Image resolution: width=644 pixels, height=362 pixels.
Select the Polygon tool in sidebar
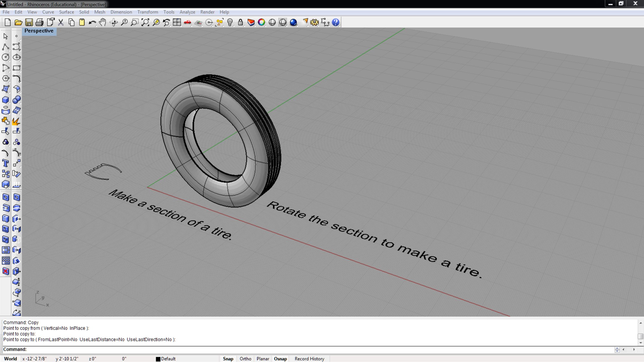point(6,78)
